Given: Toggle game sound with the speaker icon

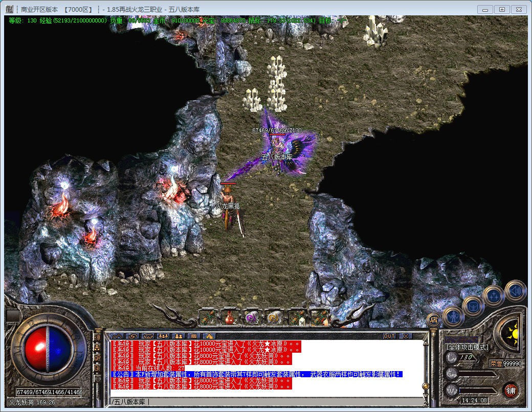Looking at the screenshot, I should [x=515, y=291].
